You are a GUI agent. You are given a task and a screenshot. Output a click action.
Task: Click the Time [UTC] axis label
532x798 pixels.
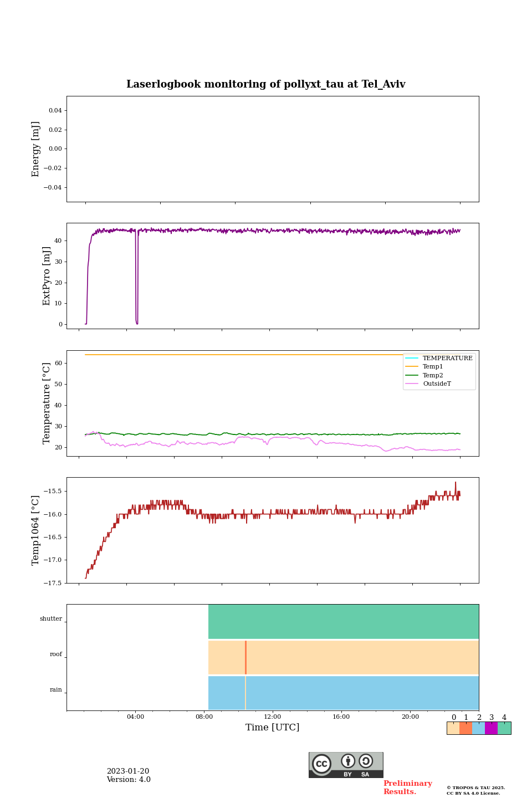273,727
